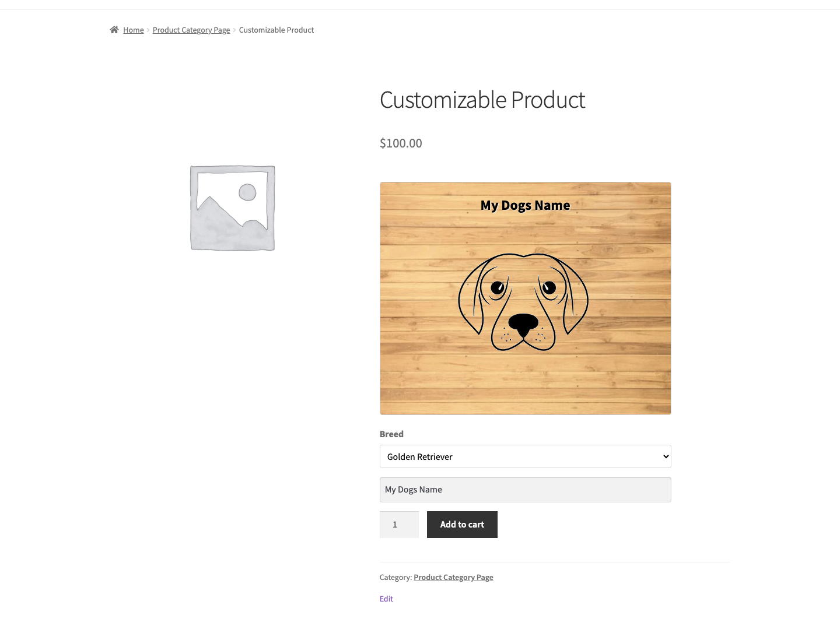Click the $100.00 price text
The image size is (840, 640).
coord(401,143)
